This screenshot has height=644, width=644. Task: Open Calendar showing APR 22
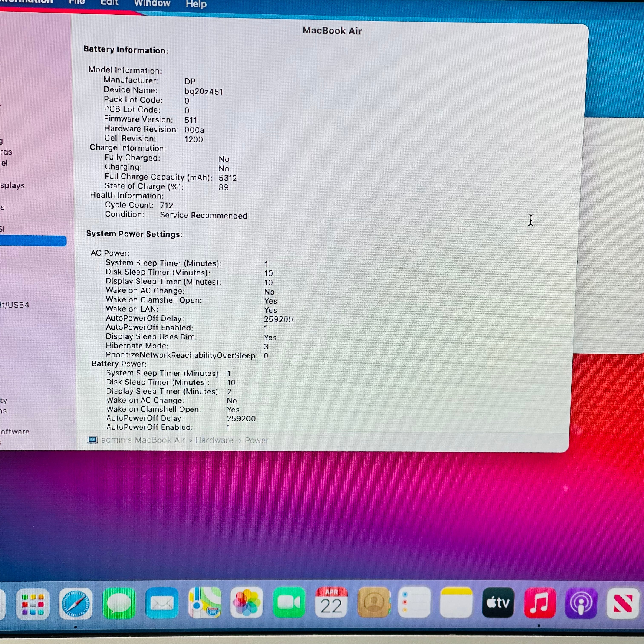coord(331,602)
